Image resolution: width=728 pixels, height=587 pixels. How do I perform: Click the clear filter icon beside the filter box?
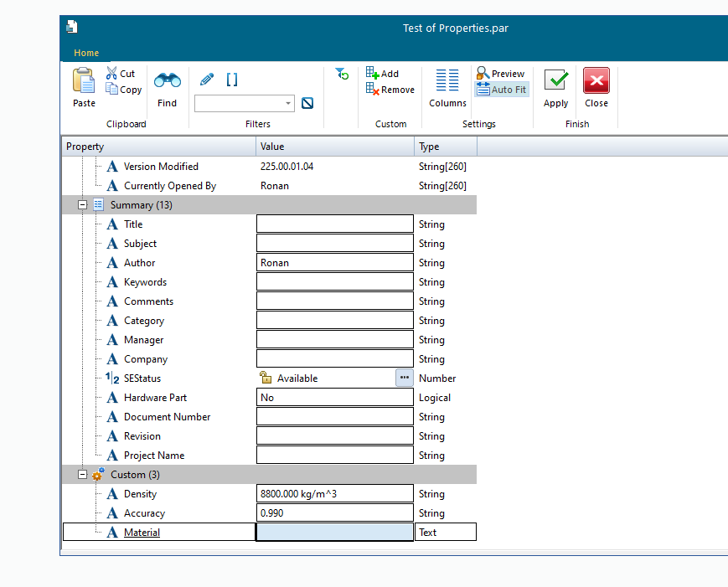[x=307, y=103]
